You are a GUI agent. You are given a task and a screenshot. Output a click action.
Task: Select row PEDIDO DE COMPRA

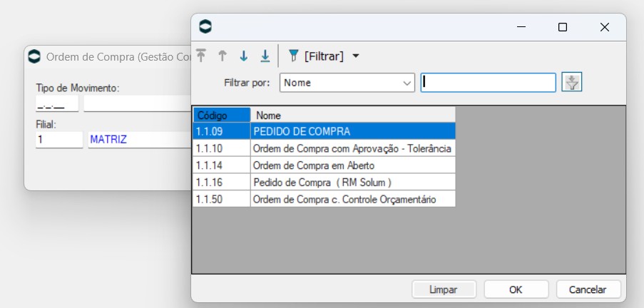click(353, 131)
